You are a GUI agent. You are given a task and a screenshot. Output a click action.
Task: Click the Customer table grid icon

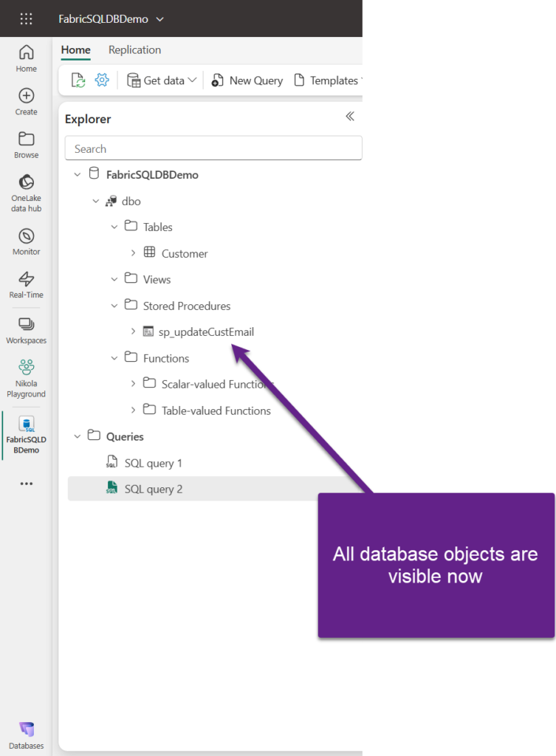pyautogui.click(x=149, y=252)
